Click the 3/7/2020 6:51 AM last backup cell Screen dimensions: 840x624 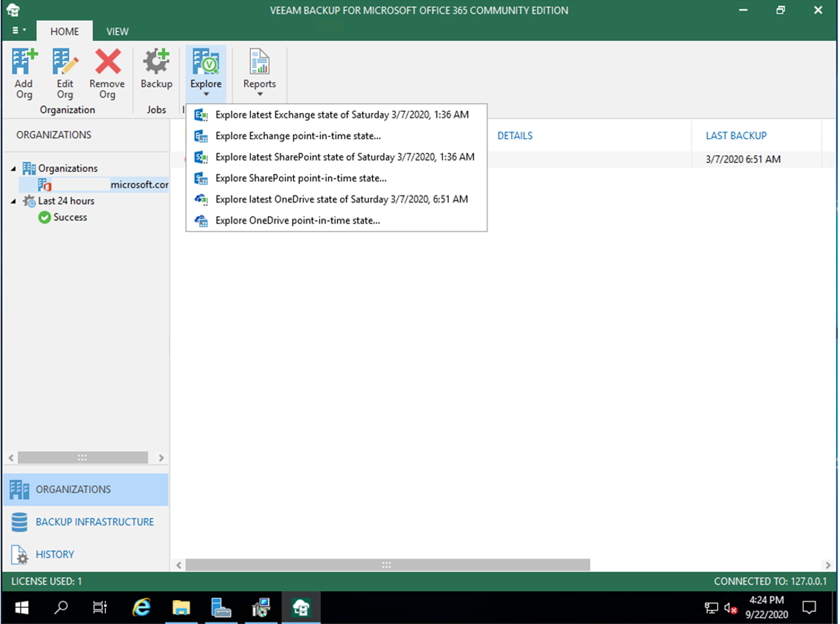tap(743, 159)
